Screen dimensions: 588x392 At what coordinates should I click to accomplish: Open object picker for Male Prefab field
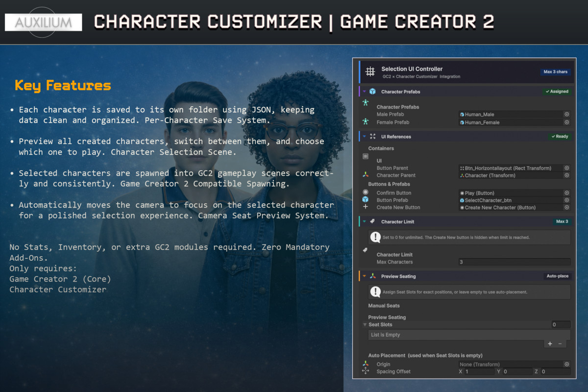tap(567, 115)
